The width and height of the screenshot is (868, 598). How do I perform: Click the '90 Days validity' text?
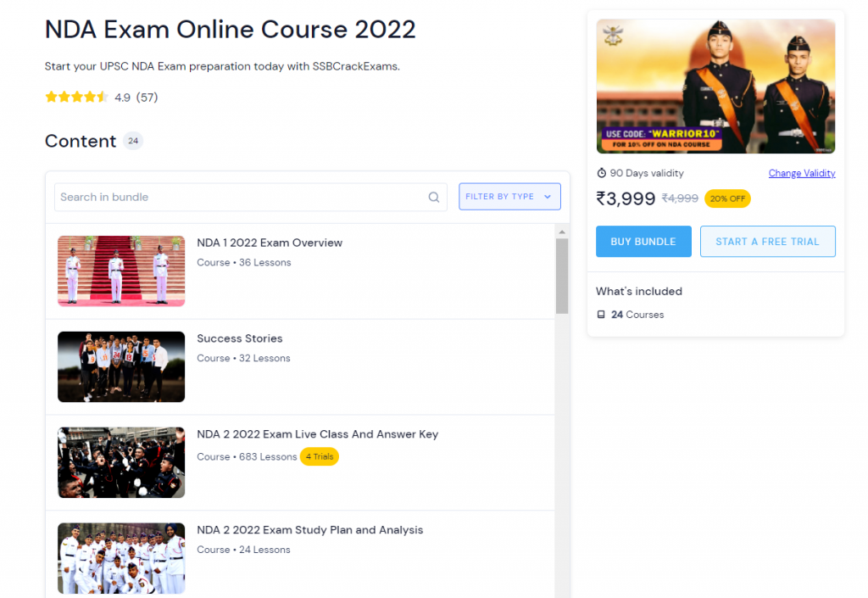tap(647, 173)
